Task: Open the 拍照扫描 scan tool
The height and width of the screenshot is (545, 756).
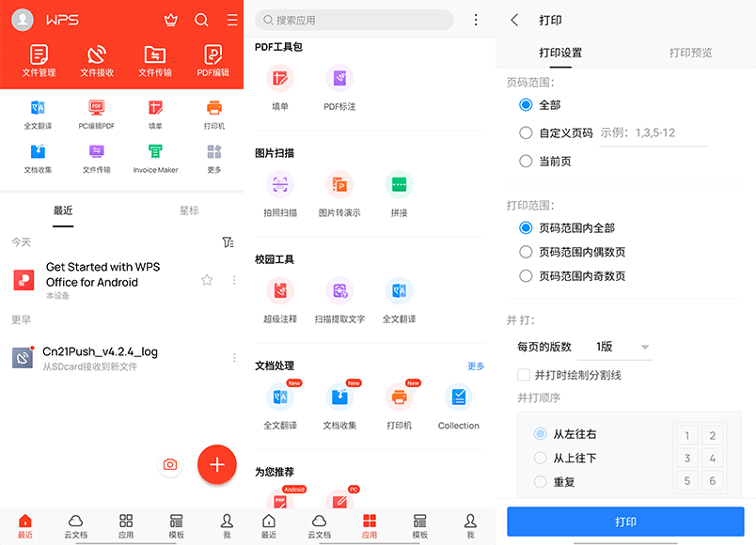Action: tap(279, 193)
